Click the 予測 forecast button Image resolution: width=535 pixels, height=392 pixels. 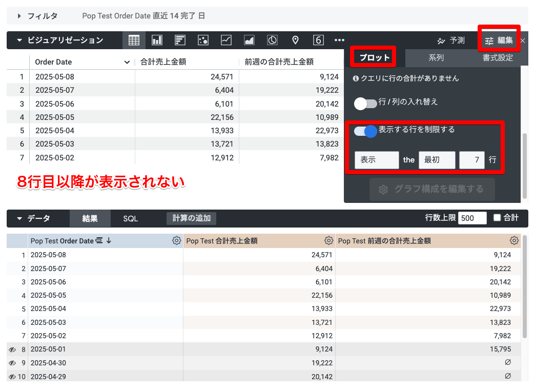pyautogui.click(x=451, y=40)
